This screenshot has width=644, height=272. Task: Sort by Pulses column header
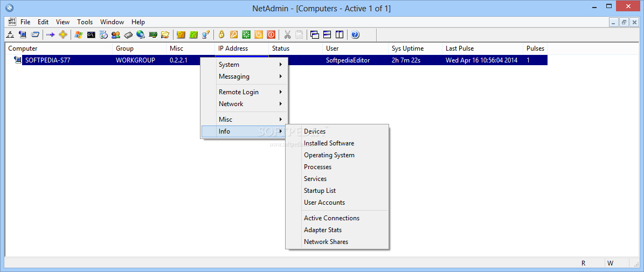point(536,48)
